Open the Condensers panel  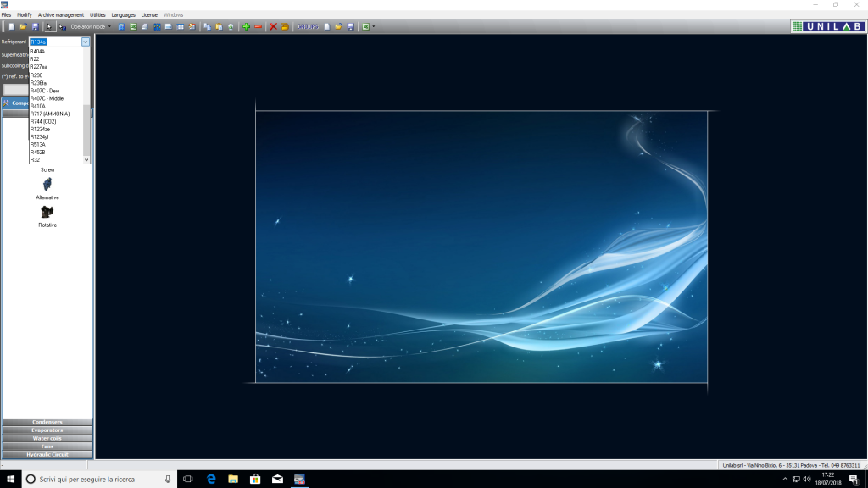coord(47,421)
